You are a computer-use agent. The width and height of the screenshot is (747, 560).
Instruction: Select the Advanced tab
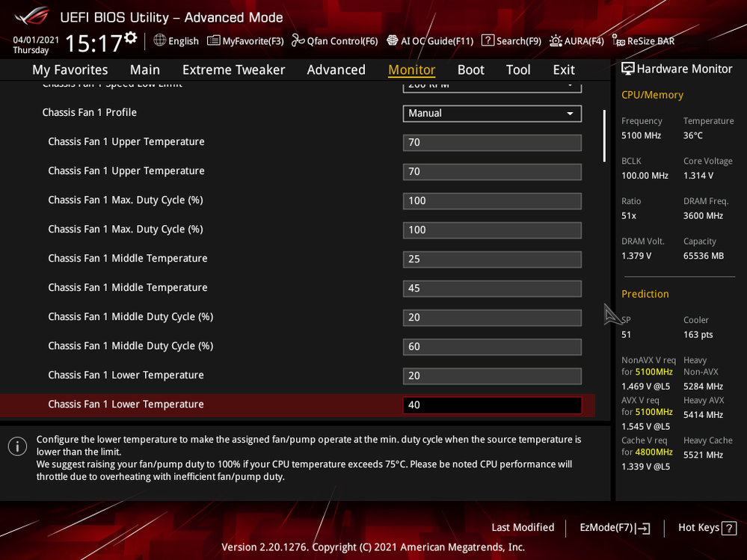336,70
